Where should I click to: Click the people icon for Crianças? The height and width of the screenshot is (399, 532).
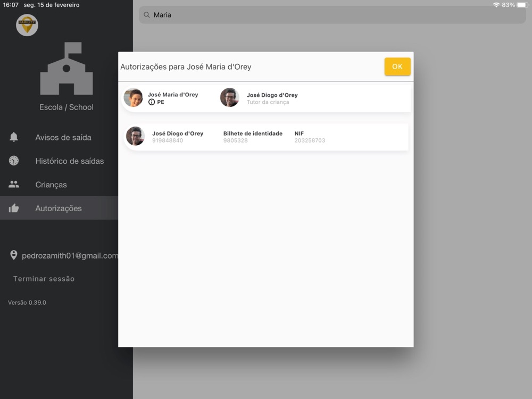coord(14,184)
